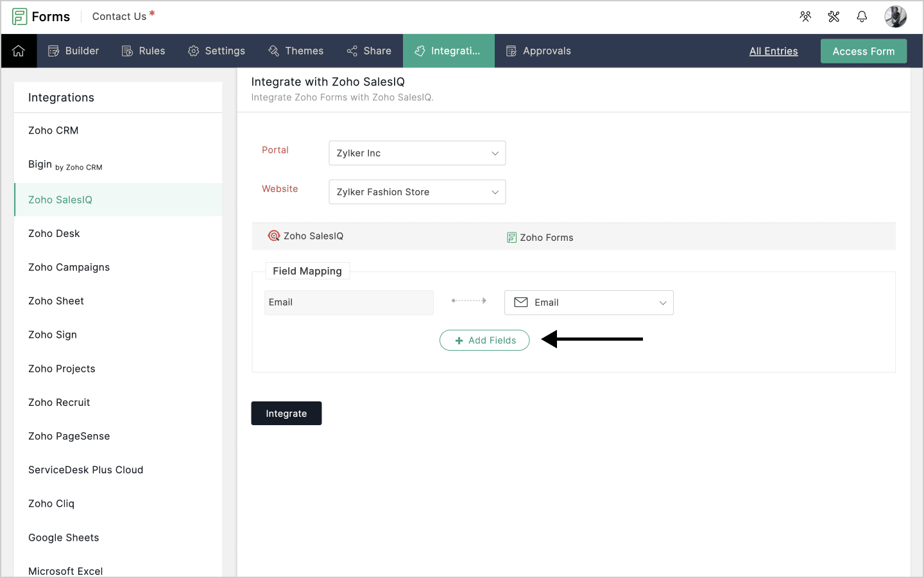Choose Zoho Campaigns integration

[x=118, y=267]
